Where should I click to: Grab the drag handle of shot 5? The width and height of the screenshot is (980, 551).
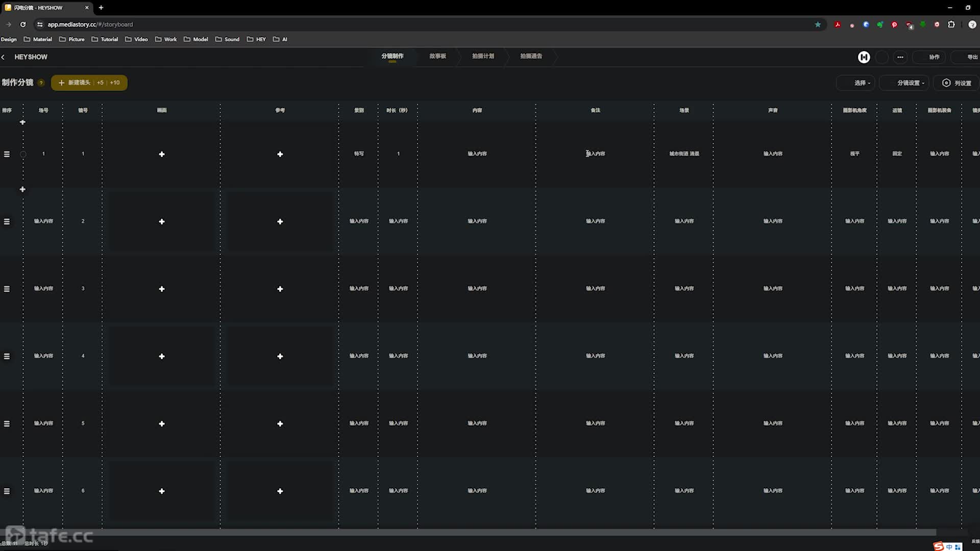(x=7, y=423)
